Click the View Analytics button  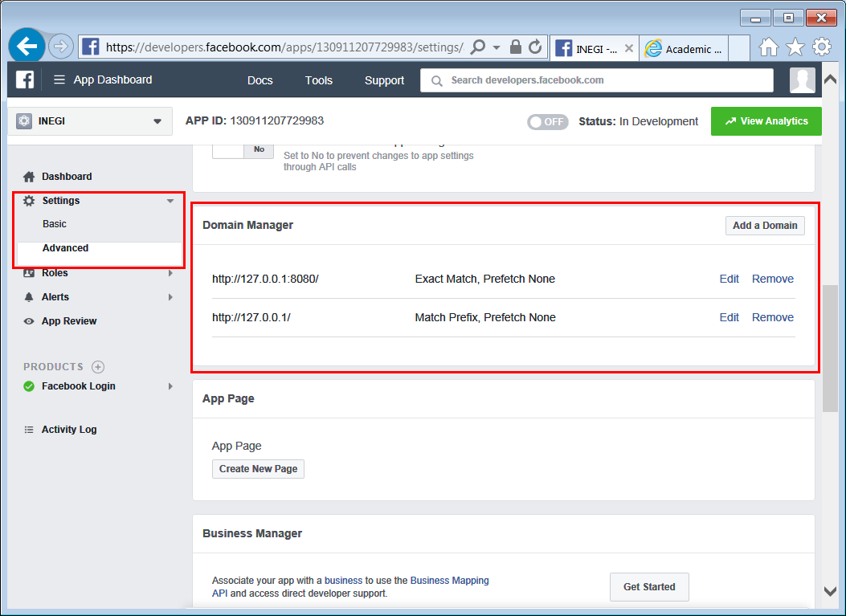click(766, 121)
